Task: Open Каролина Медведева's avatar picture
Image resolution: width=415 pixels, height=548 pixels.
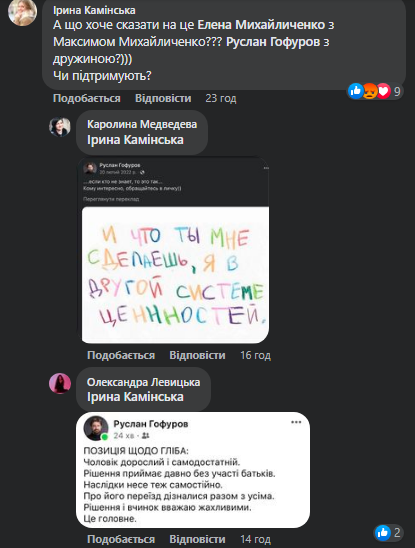Action: 60,127
